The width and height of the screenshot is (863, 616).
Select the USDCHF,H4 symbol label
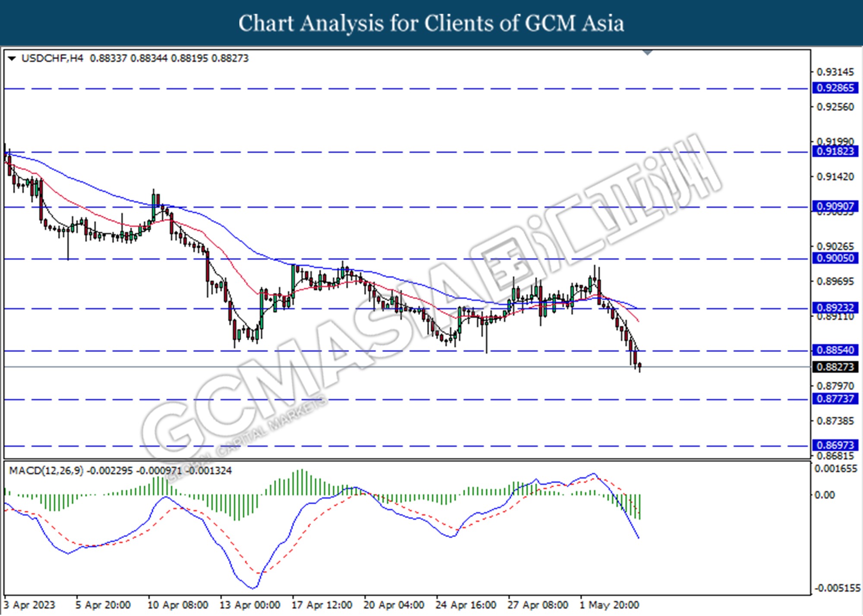coord(52,58)
